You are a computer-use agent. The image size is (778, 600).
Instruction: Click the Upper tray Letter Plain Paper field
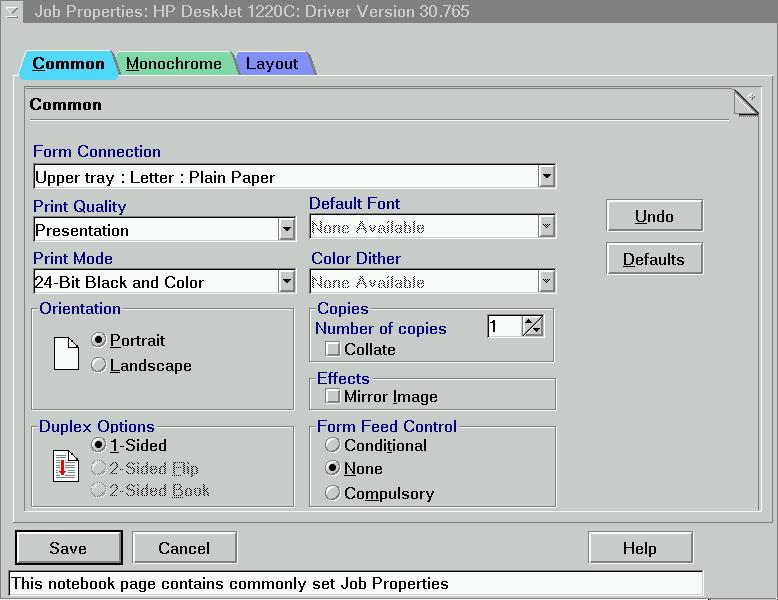[x=286, y=177]
